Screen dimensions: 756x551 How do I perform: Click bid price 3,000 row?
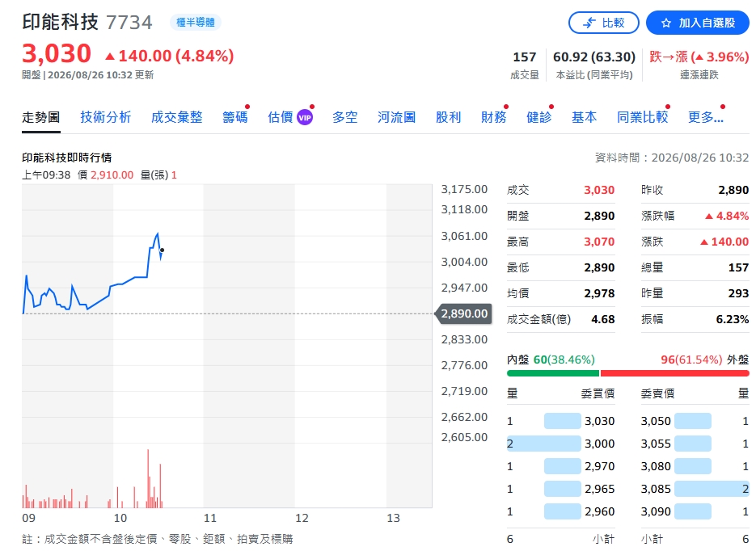click(560, 444)
